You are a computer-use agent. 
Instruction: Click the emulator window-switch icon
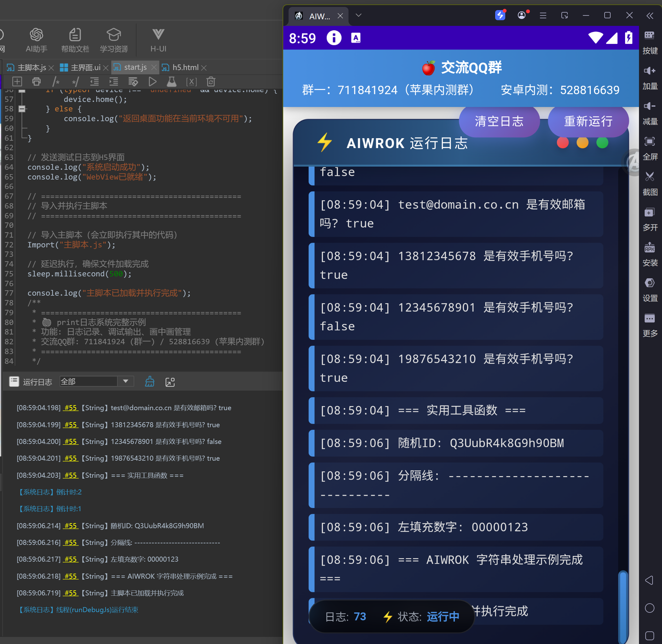tap(564, 15)
